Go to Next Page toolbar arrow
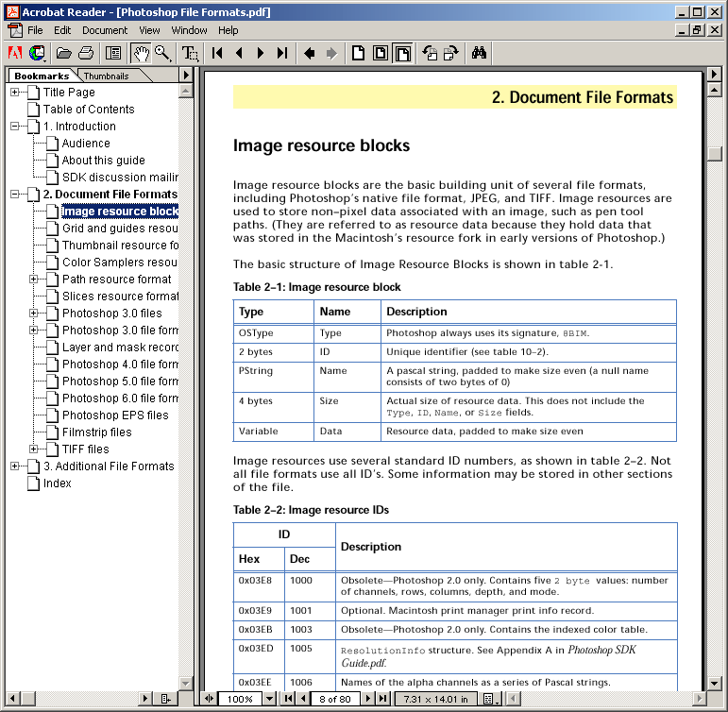 tap(261, 54)
